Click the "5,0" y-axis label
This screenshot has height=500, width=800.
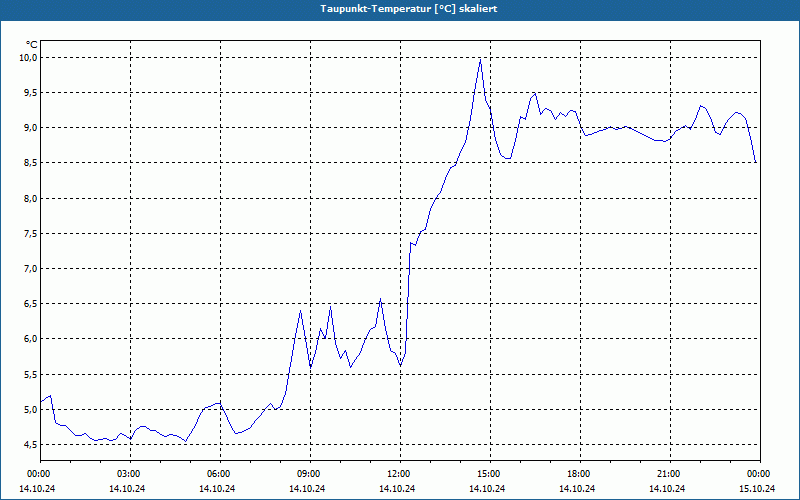(31, 410)
